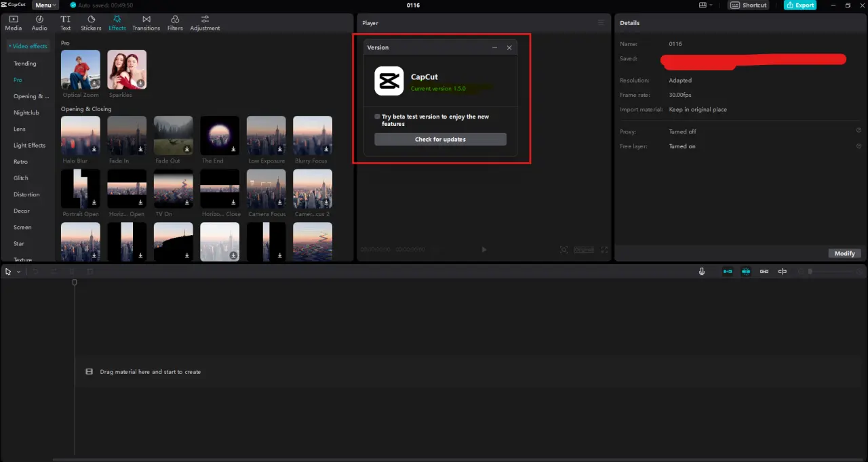
Task: Click the Player panel hamburger menu icon
Action: click(x=600, y=23)
